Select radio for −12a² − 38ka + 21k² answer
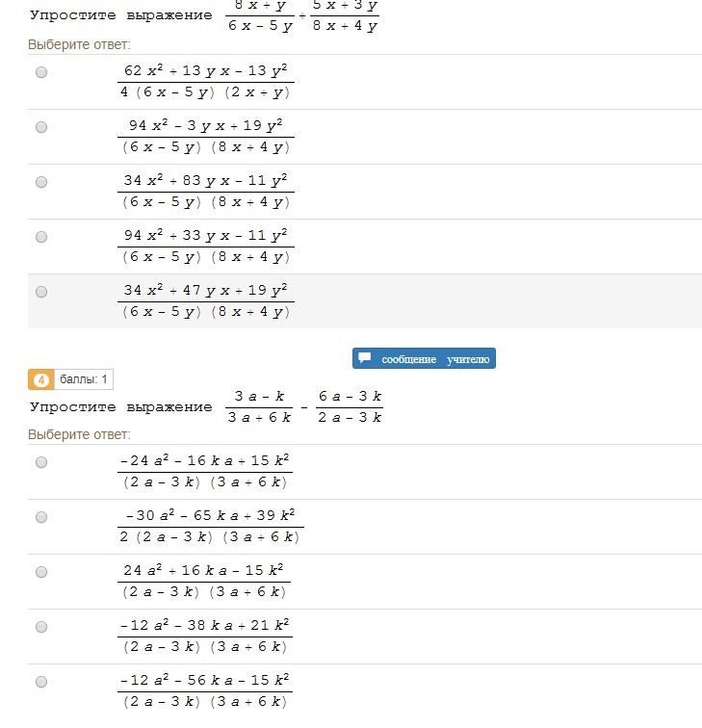Viewport: 702px width, 728px height. tap(41, 627)
